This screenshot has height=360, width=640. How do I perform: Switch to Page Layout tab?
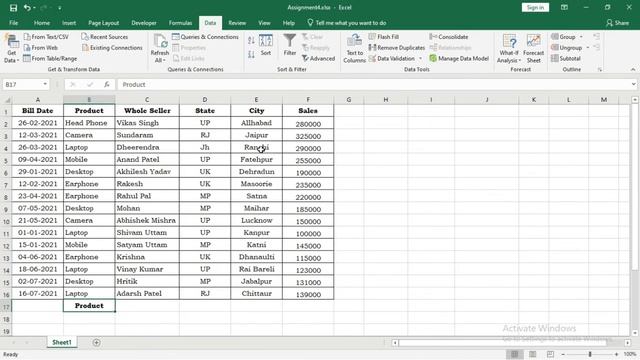tap(103, 23)
